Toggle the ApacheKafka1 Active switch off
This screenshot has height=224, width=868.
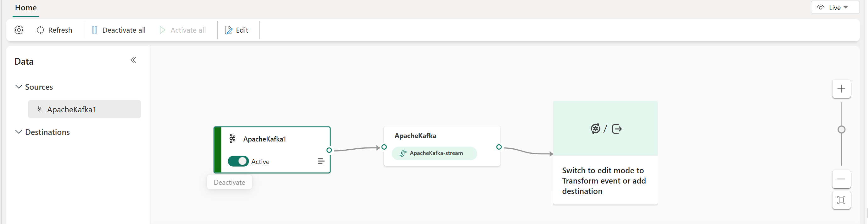[x=238, y=162]
